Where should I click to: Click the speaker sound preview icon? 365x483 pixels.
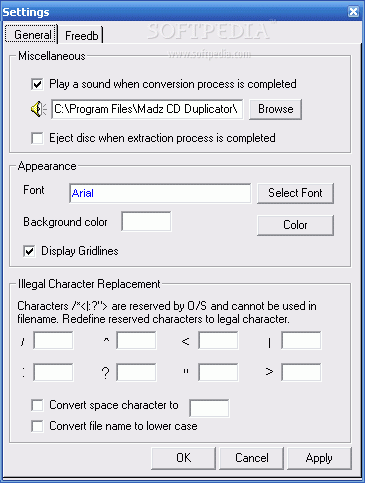click(x=38, y=109)
